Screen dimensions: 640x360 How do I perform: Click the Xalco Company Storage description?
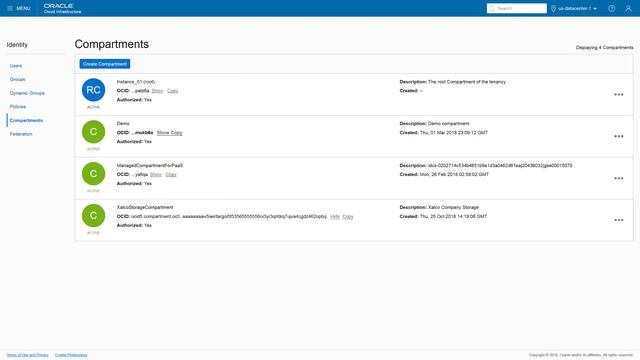click(453, 207)
